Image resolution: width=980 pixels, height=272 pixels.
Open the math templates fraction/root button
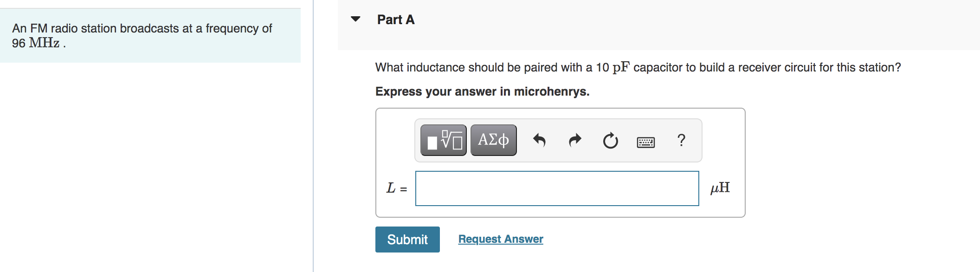pos(444,140)
